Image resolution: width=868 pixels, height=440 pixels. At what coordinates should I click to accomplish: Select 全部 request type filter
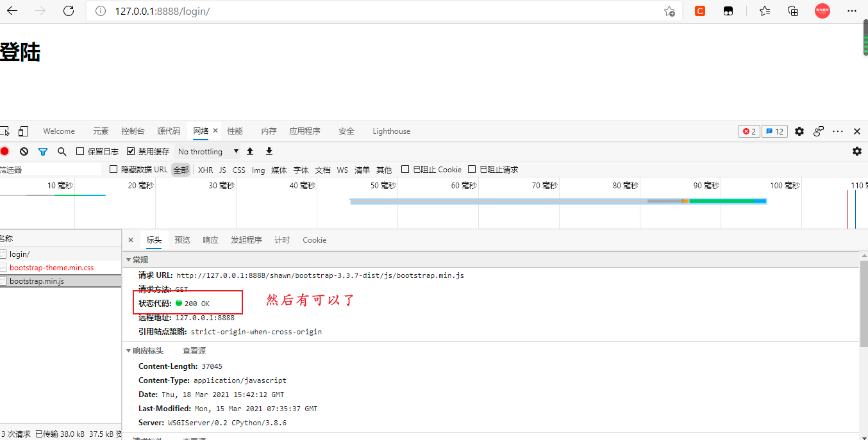(181, 170)
